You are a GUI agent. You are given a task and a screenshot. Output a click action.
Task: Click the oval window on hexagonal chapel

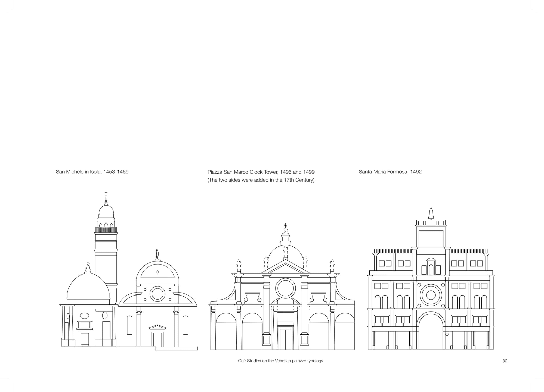[x=85, y=316]
